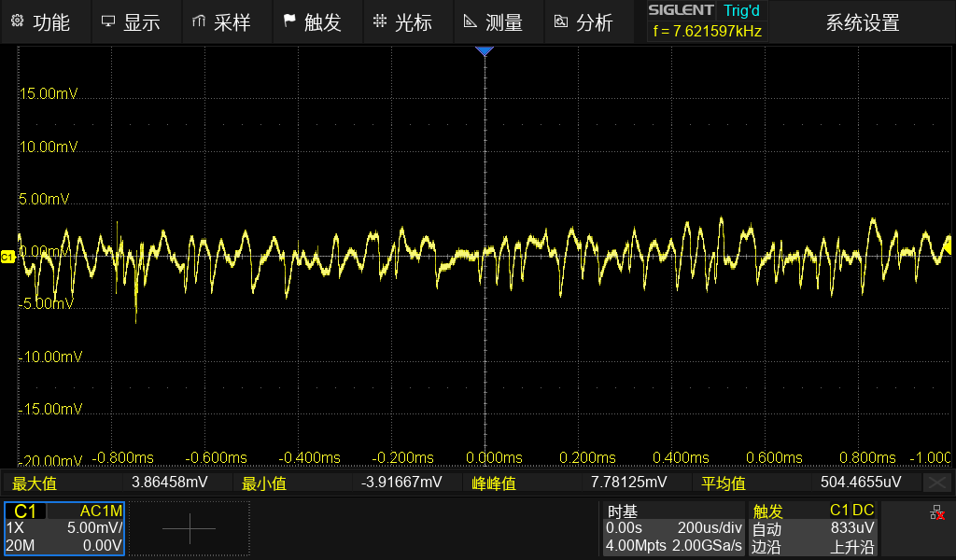Click the monitor icon beside 显示
Viewport: 956px width, 560px height.
[x=108, y=21]
